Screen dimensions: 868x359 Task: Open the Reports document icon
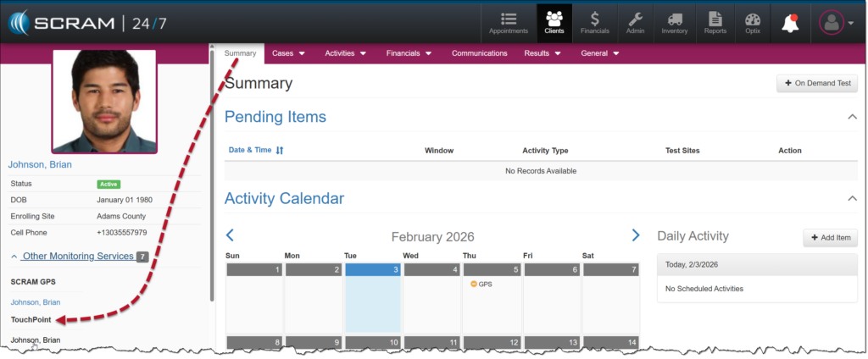[x=715, y=22]
